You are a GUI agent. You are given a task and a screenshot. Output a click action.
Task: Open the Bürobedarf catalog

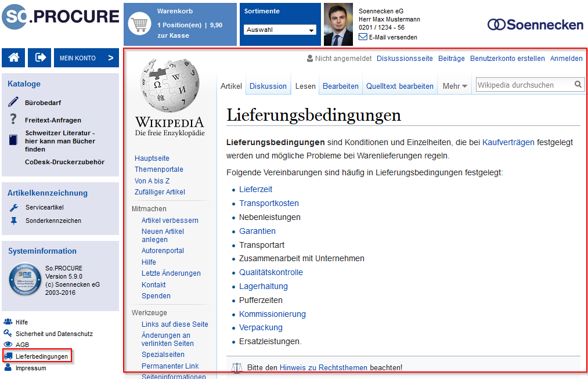43,103
